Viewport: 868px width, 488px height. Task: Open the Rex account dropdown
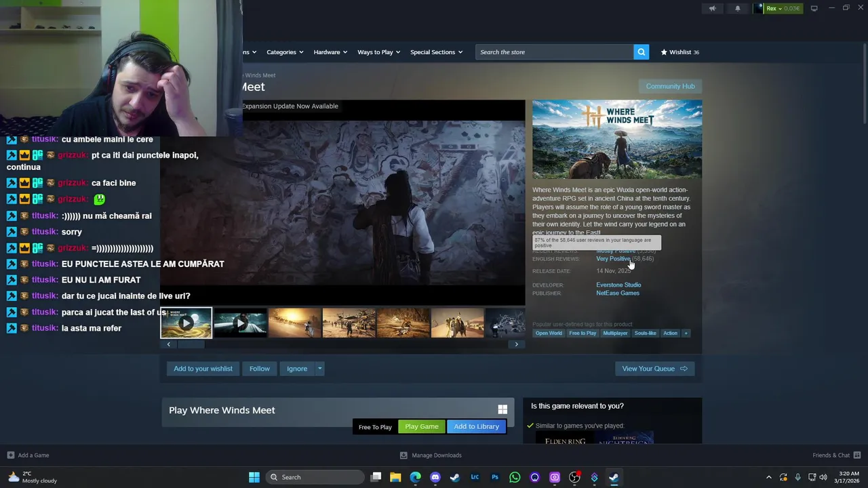[x=773, y=9]
